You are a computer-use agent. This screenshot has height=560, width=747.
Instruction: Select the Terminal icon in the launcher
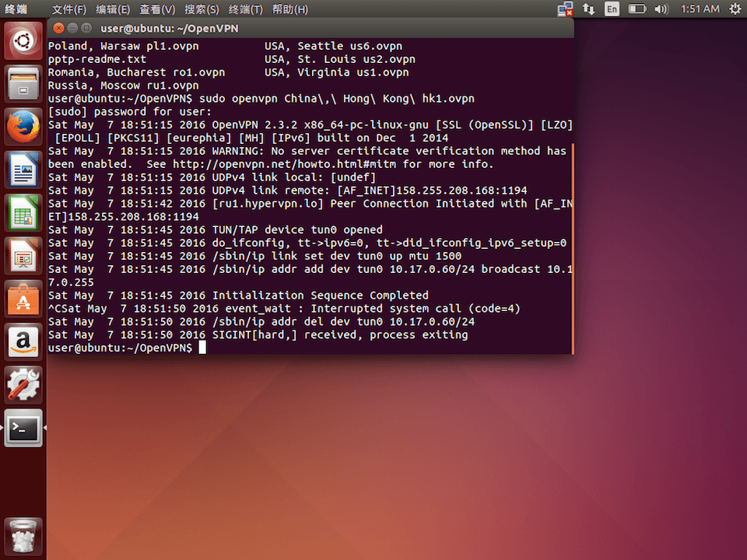click(23, 428)
